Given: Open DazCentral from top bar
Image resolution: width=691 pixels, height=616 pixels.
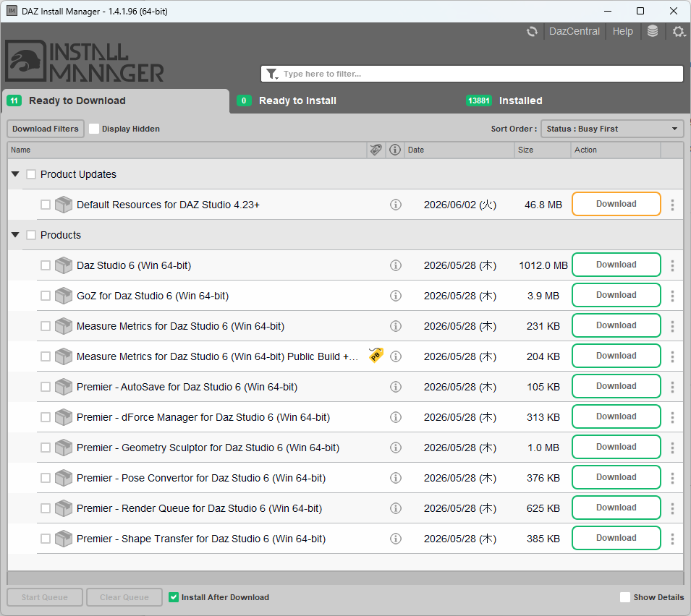Looking at the screenshot, I should (575, 31).
